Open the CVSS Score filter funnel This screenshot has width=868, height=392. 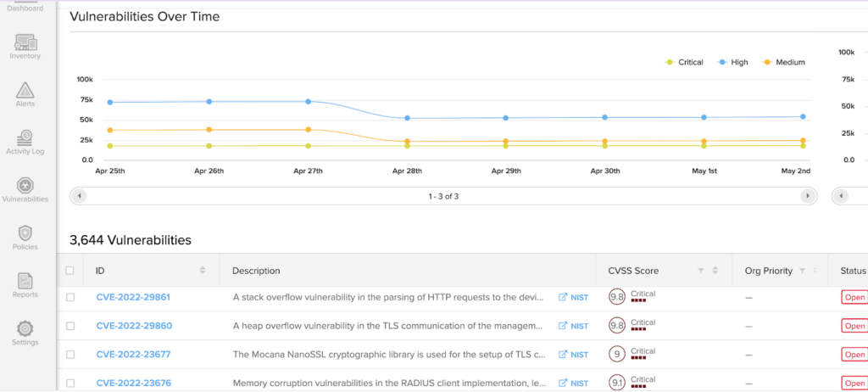(x=701, y=271)
